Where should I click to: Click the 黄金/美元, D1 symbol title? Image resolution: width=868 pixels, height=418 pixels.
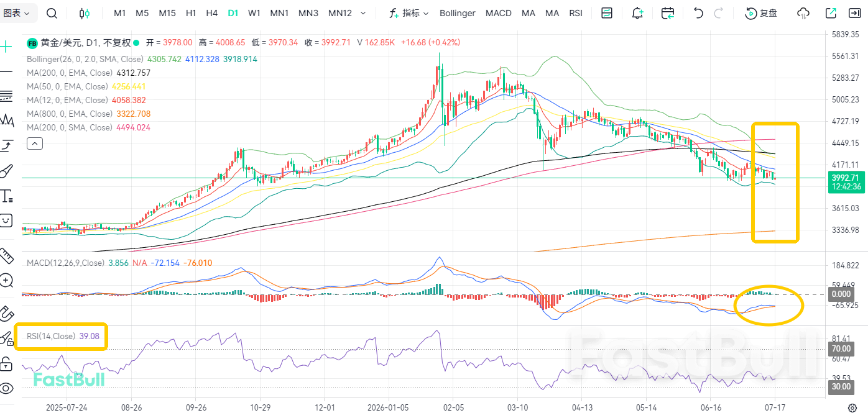(x=70, y=43)
